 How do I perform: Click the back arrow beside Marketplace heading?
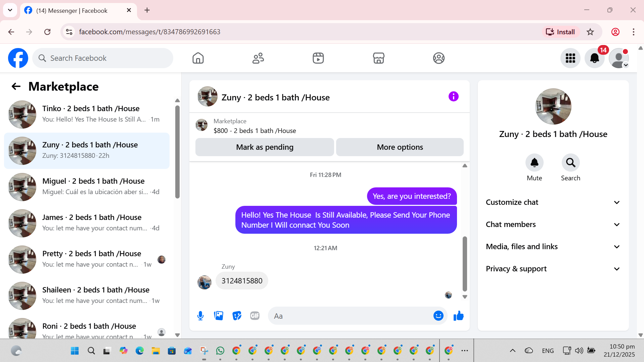pos(16,86)
